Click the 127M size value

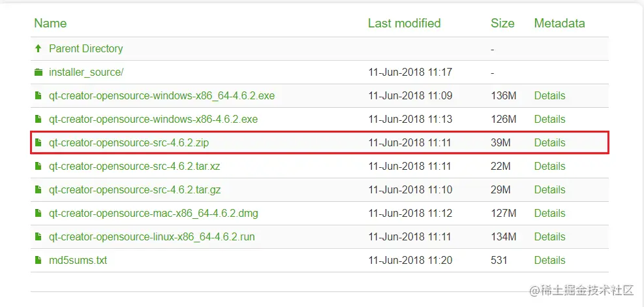click(504, 214)
